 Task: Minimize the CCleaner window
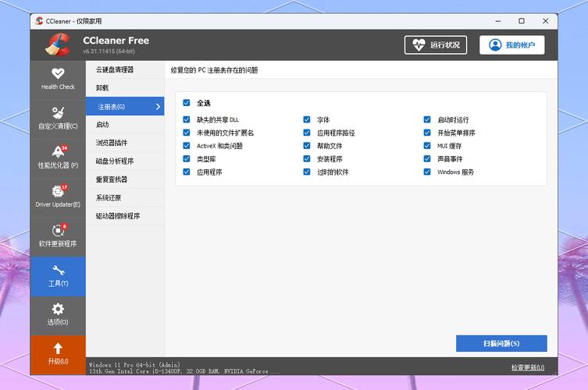click(497, 21)
